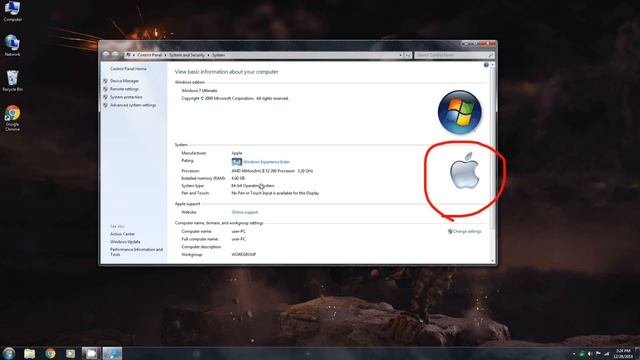
Task: Click the AMD Athlon processor value text
Action: (272, 171)
